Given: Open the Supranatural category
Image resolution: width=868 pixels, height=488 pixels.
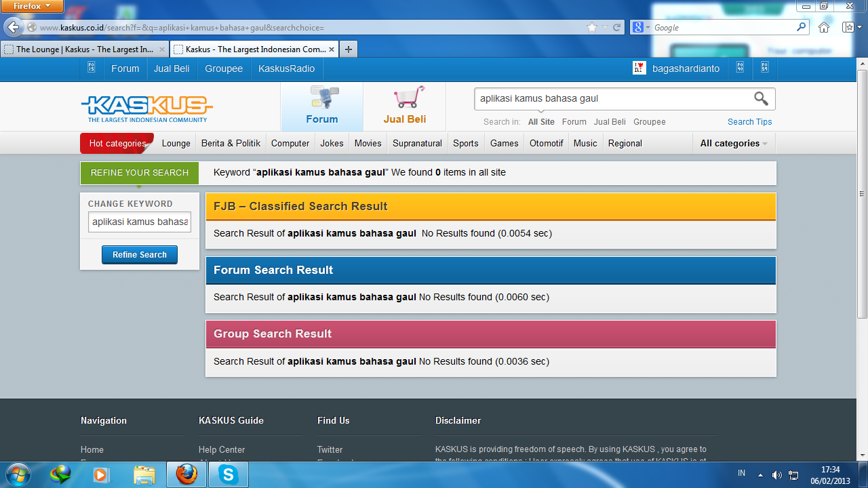Looking at the screenshot, I should [x=418, y=143].
